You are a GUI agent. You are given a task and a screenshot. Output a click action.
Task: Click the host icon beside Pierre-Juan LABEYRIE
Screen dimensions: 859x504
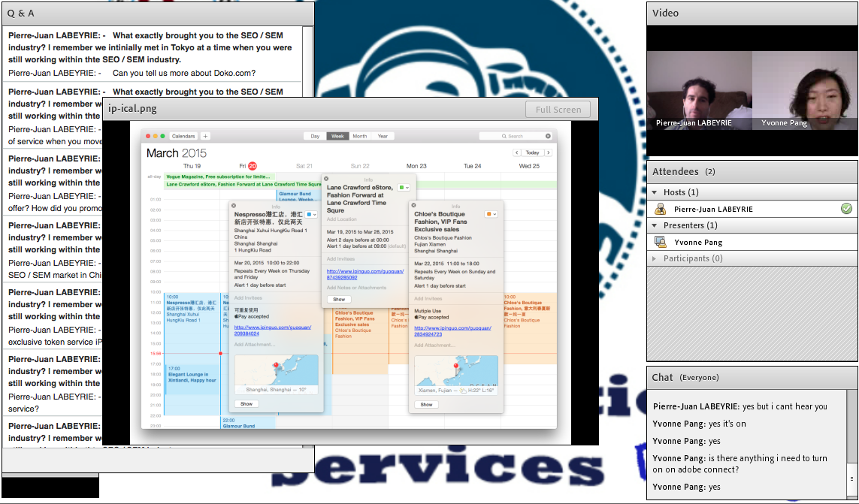660,209
